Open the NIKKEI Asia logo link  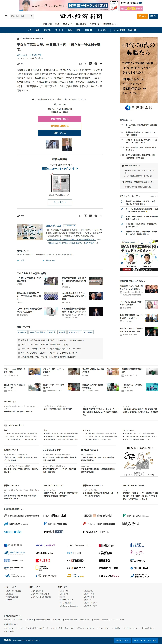click(13, 532)
